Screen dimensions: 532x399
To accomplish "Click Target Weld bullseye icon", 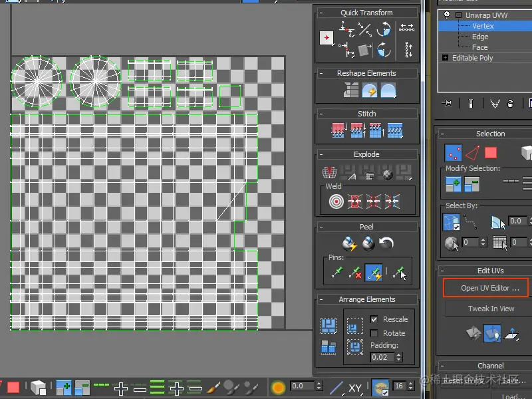I will (x=336, y=201).
